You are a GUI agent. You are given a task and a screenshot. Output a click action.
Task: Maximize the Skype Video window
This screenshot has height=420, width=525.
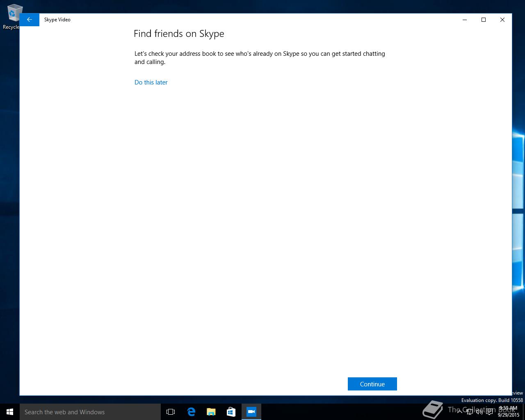(x=484, y=20)
